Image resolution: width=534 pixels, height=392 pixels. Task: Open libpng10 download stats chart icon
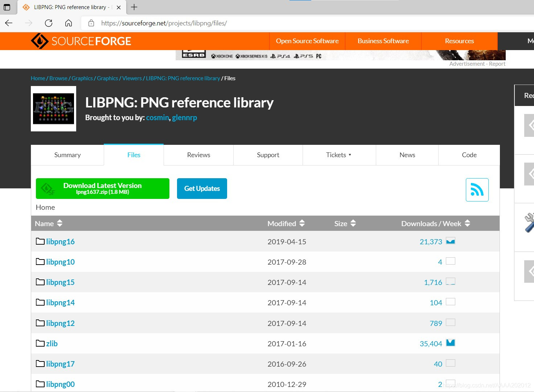pyautogui.click(x=451, y=261)
